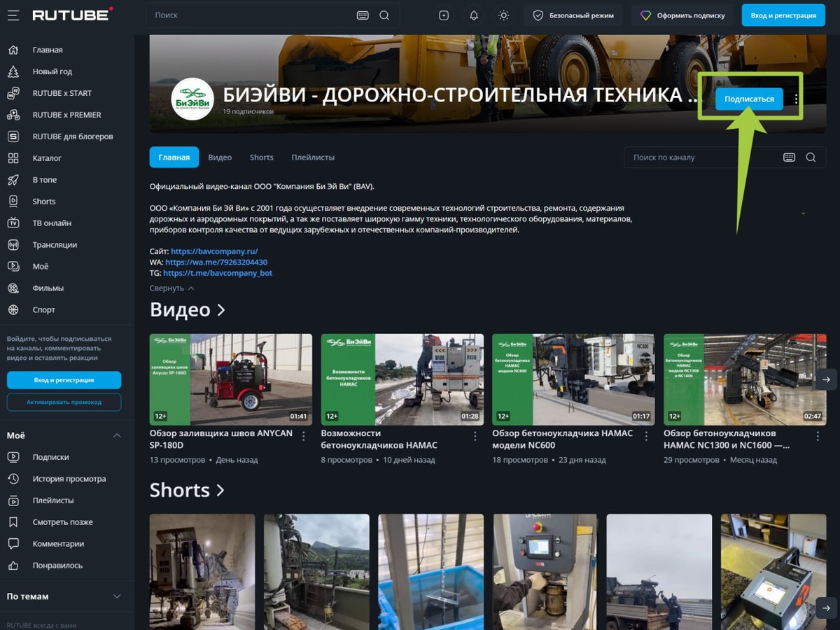840x630 pixels.
Task: Open options for ANYCAN SP-180D video
Action: click(x=304, y=436)
